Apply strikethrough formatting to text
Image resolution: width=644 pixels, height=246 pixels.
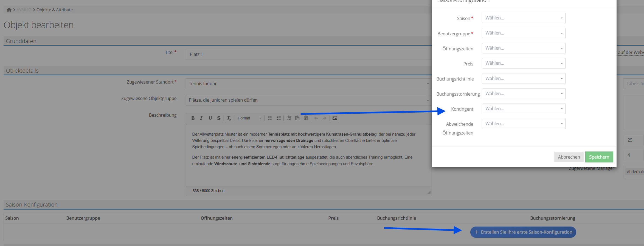[219, 118]
